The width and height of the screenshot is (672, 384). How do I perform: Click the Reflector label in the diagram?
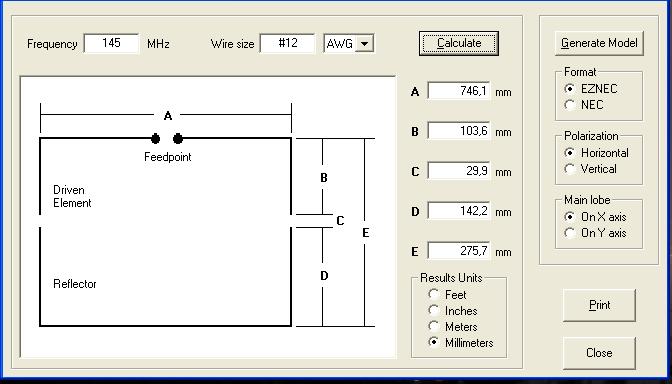[75, 284]
